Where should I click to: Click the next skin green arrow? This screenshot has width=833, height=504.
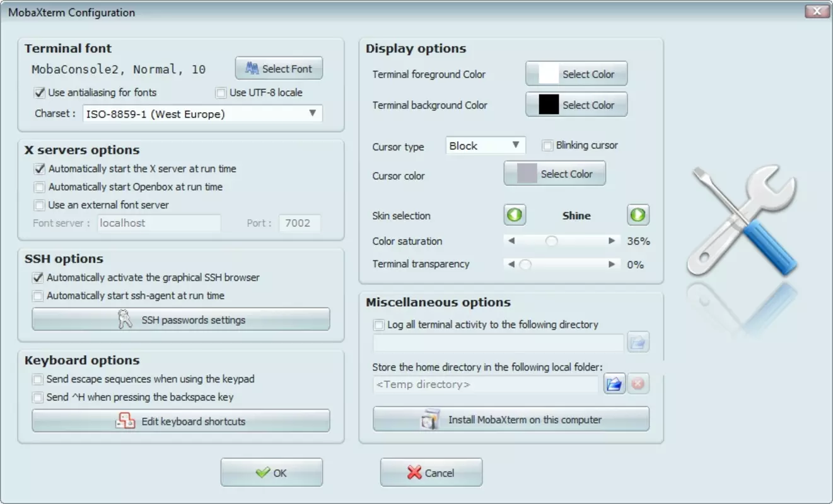tap(638, 215)
